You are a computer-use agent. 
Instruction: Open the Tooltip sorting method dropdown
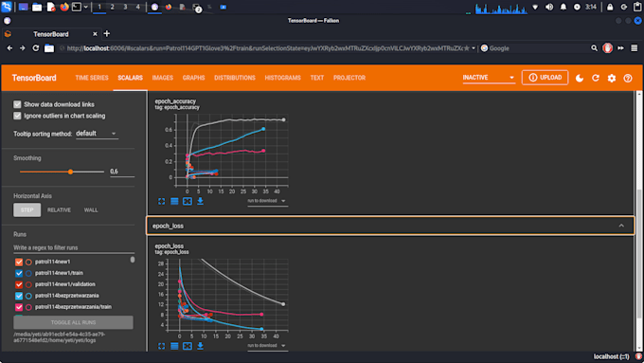[97, 134]
